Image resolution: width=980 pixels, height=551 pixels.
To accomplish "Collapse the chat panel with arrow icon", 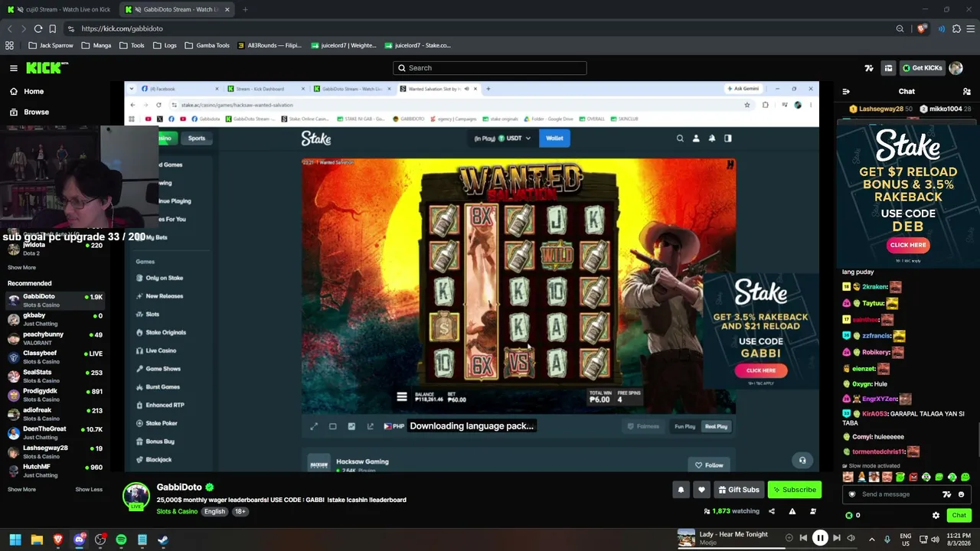I will pos(846,91).
